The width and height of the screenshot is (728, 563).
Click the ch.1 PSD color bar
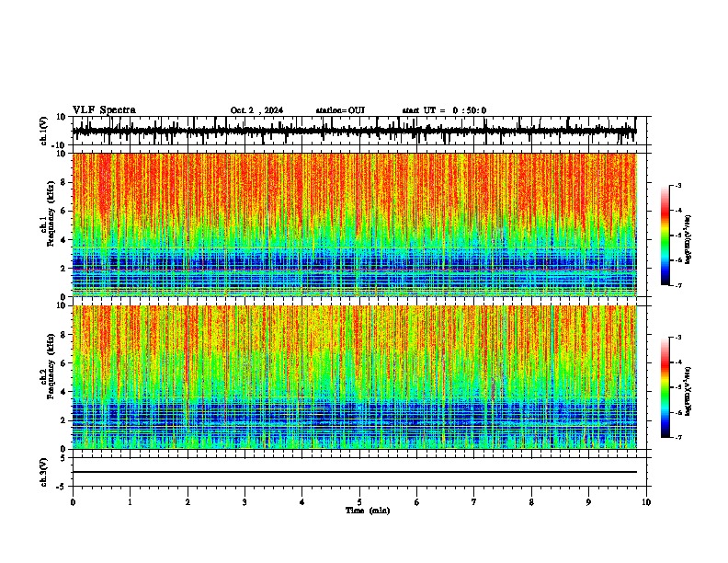tap(665, 236)
